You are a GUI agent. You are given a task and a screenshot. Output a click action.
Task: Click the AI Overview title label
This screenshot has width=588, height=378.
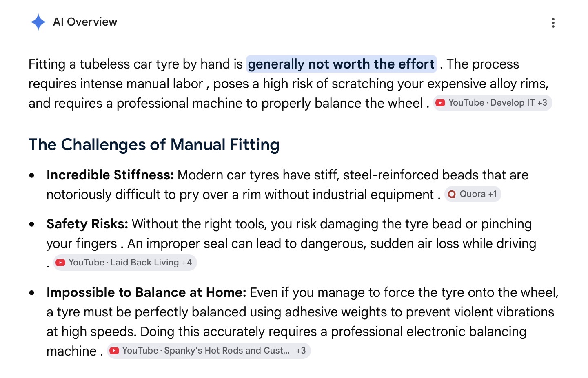tap(85, 22)
